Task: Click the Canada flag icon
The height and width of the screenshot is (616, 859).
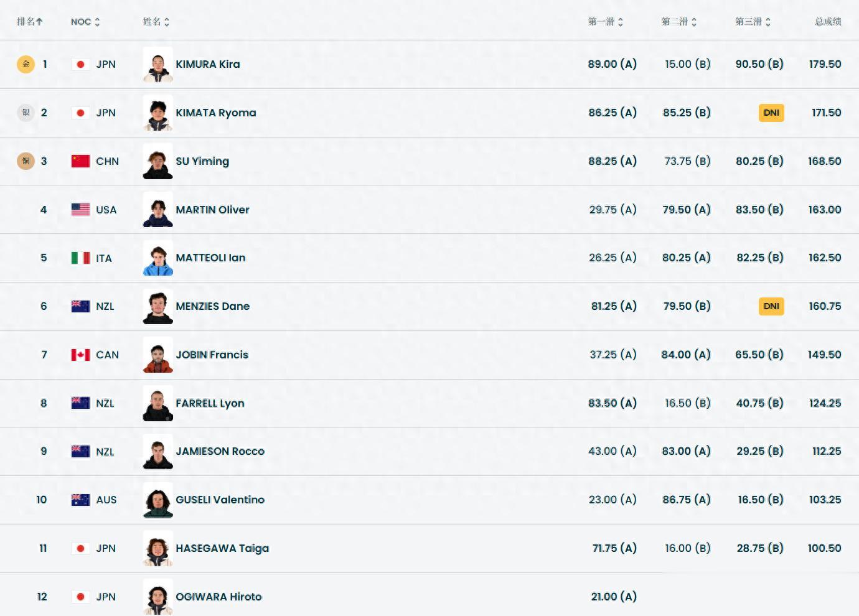Action: tap(80, 355)
